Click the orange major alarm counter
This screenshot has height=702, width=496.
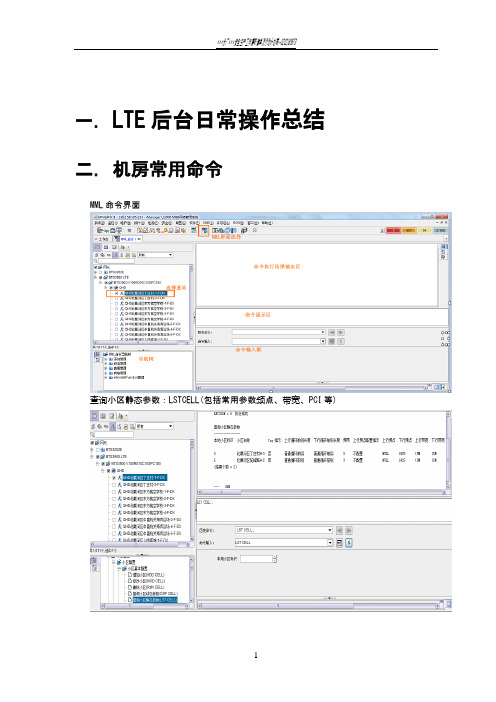point(408,230)
